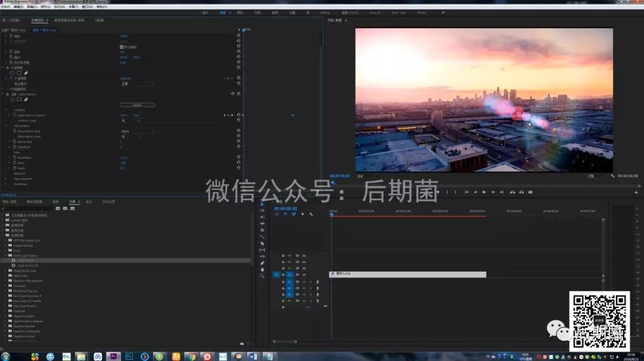
Task: Create rectangle mask under Light Factory effect
Action: click(19, 100)
